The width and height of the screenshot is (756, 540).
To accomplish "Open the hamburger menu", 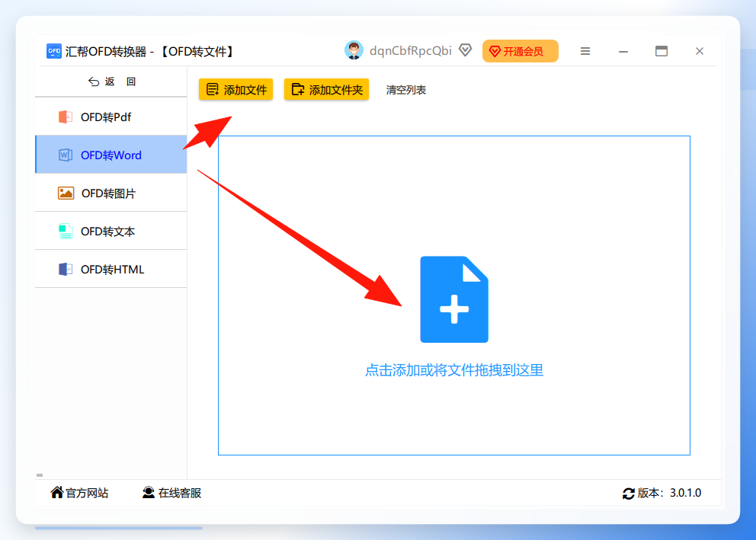I will (585, 51).
